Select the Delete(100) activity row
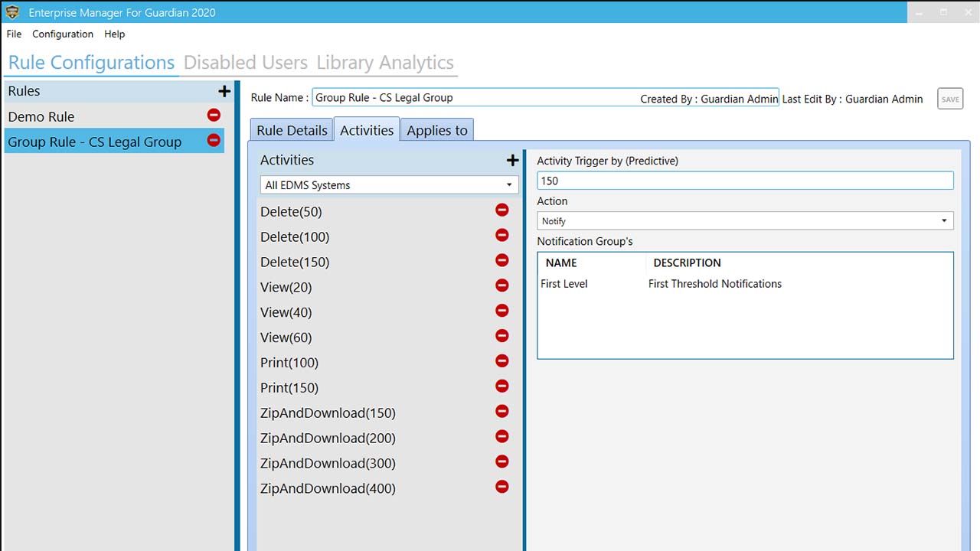The height and width of the screenshot is (551, 980). [x=387, y=236]
